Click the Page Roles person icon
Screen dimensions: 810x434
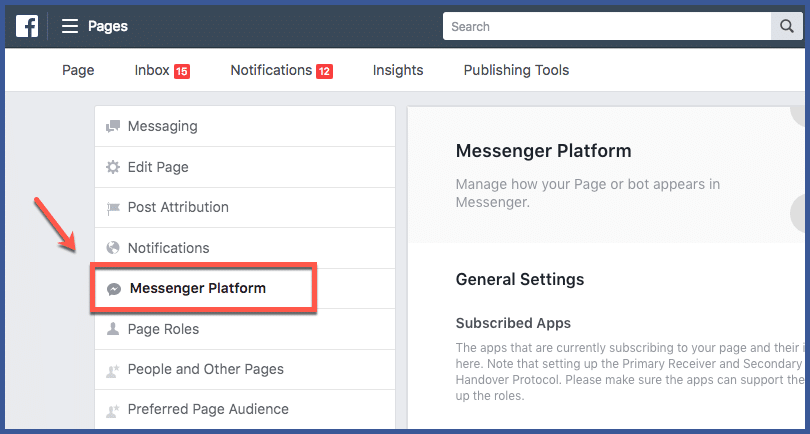(x=113, y=329)
